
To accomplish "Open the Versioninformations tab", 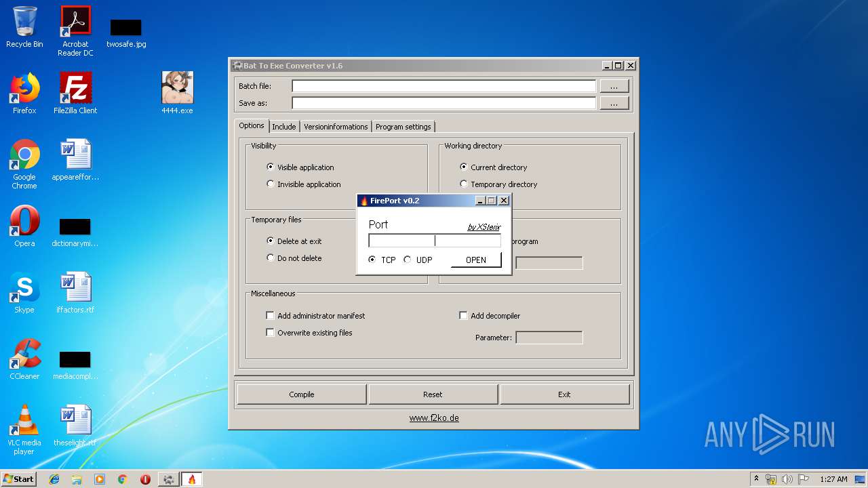I will click(336, 127).
